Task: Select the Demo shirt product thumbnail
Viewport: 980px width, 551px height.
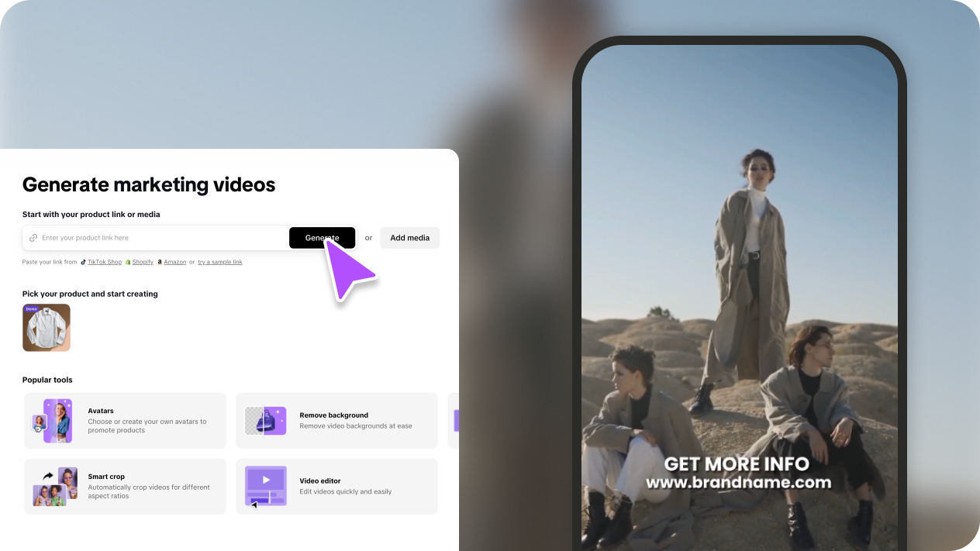Action: coord(47,328)
